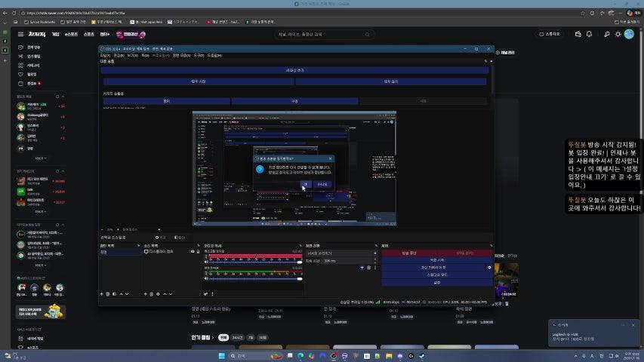Add a scene with the plus icon

pyautogui.click(x=102, y=293)
